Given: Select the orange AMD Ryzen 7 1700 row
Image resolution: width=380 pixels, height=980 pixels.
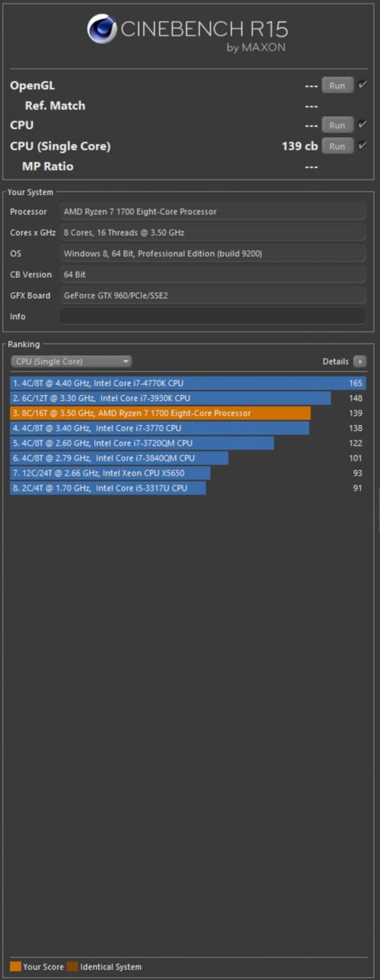Looking at the screenshot, I should [160, 413].
